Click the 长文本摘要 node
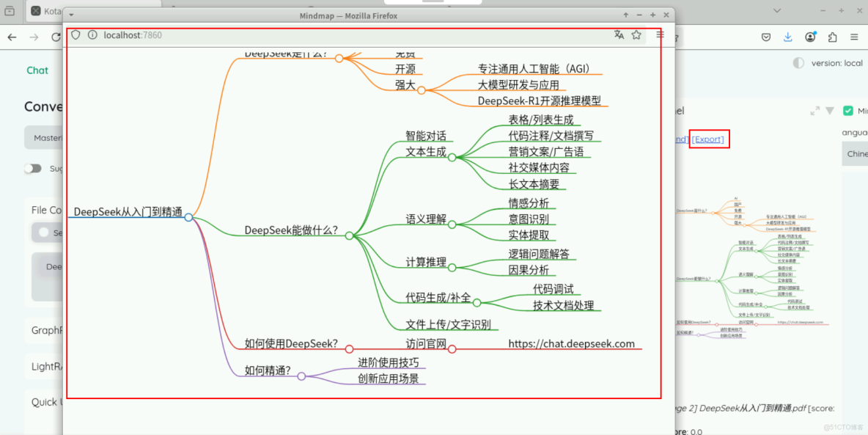Viewport: 868px width, 435px height. [x=534, y=184]
